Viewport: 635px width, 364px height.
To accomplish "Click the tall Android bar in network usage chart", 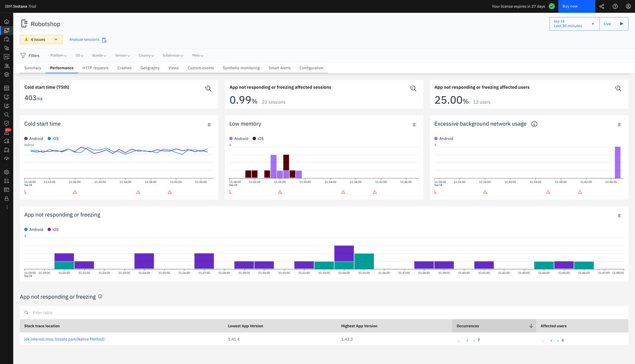I will point(618,162).
